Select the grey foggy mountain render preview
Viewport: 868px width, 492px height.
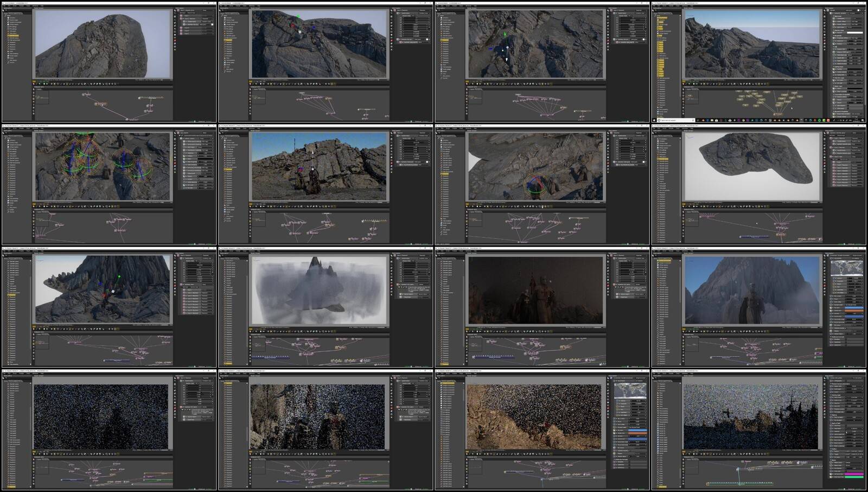[319, 291]
